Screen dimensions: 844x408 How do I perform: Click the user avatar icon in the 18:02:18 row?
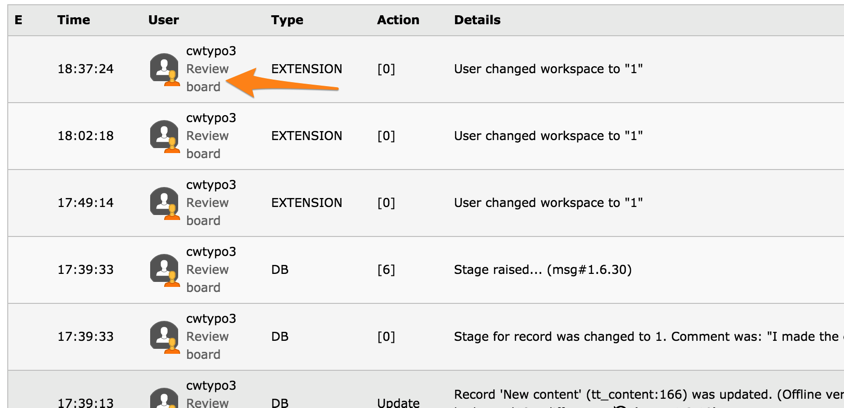click(164, 136)
